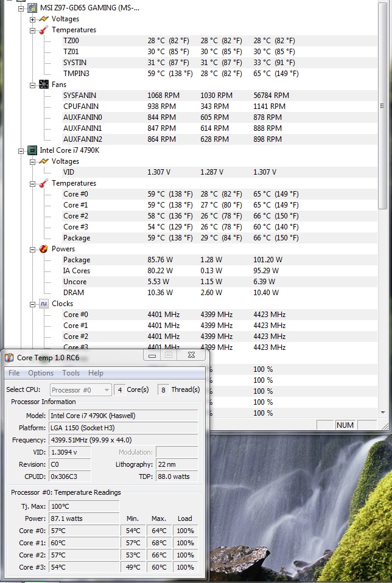The height and width of the screenshot is (583, 392).
Task: Click the motherboard Temperatures thermometer icon
Action: click(44, 30)
